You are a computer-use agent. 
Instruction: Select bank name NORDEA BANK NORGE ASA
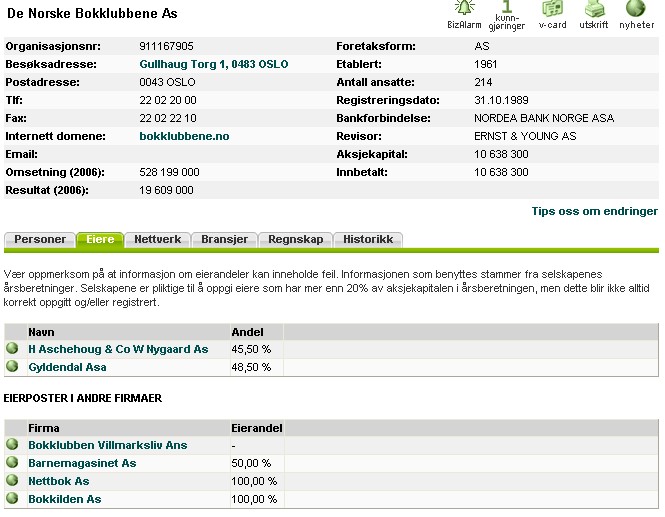click(x=544, y=118)
